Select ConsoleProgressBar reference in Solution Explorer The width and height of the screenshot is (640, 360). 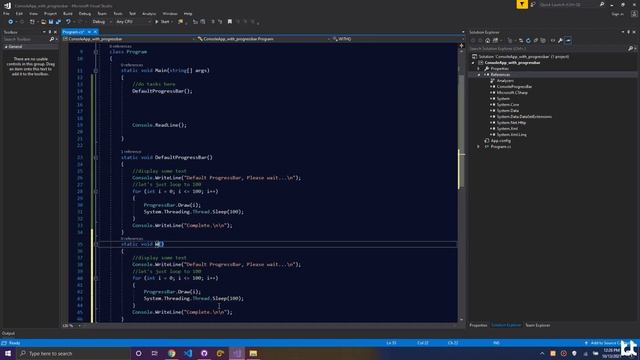point(514,87)
